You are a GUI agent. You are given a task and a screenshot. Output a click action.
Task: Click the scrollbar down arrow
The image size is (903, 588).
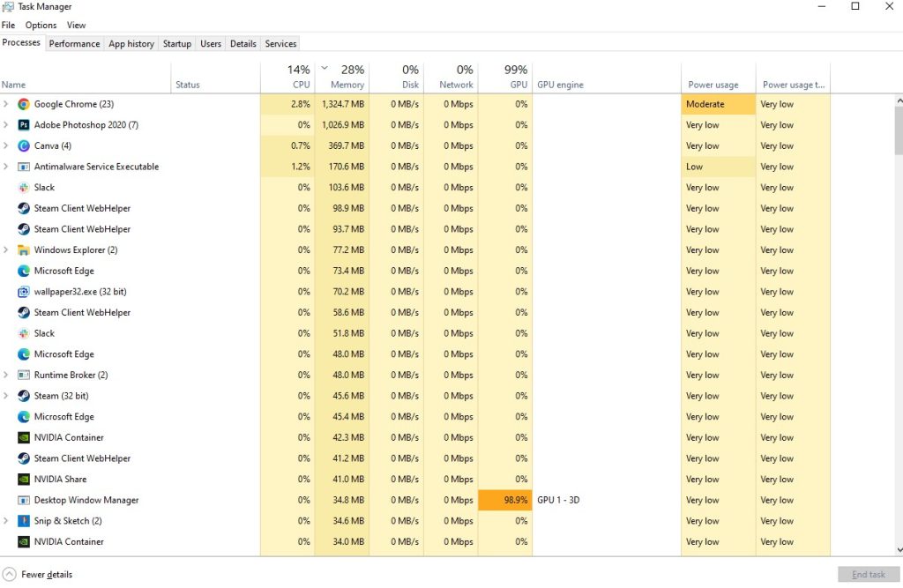click(899, 550)
